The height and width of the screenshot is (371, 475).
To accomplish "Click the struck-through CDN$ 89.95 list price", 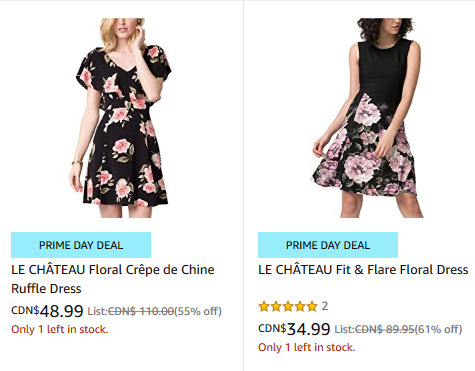I will click(385, 329).
